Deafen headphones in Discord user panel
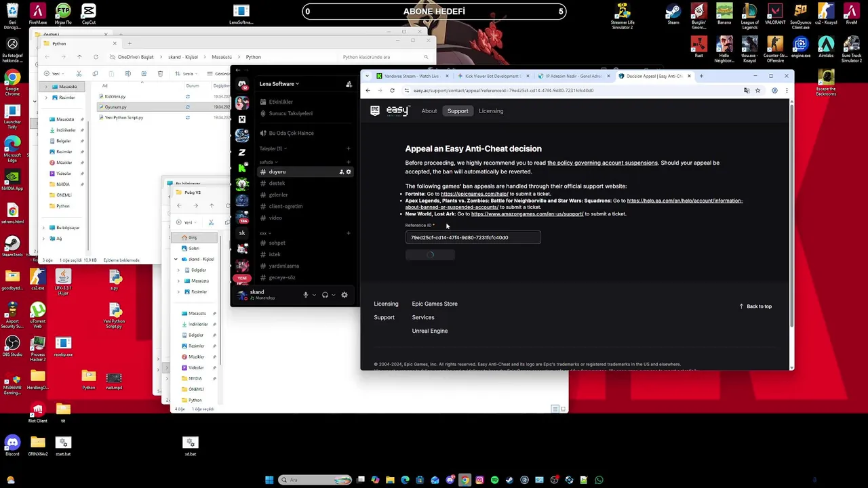 point(325,295)
